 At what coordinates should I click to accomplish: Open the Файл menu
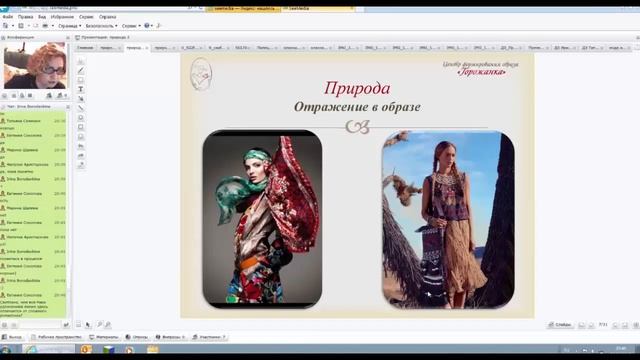click(8, 17)
